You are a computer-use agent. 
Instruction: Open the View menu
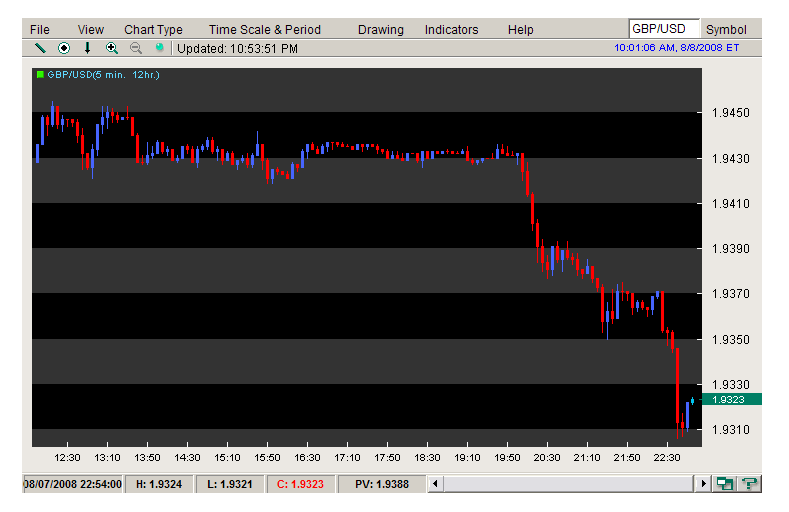pos(90,30)
